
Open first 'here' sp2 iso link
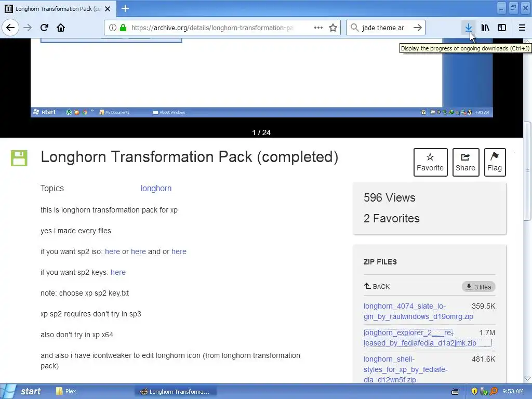click(x=112, y=251)
